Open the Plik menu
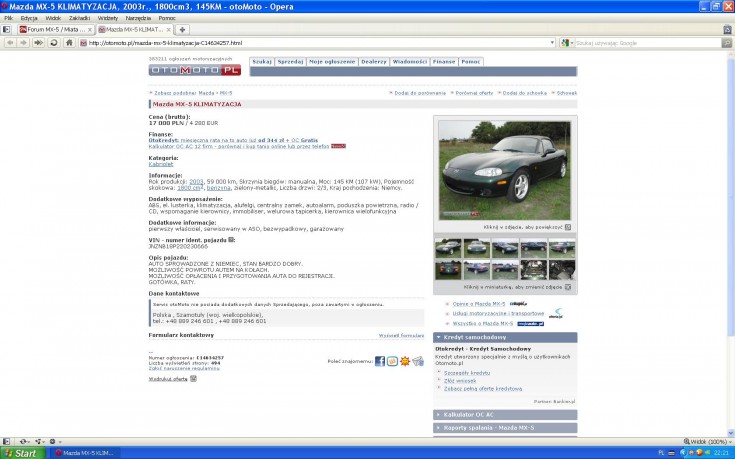Viewport: 735px width, 459px height. pyautogui.click(x=8, y=18)
